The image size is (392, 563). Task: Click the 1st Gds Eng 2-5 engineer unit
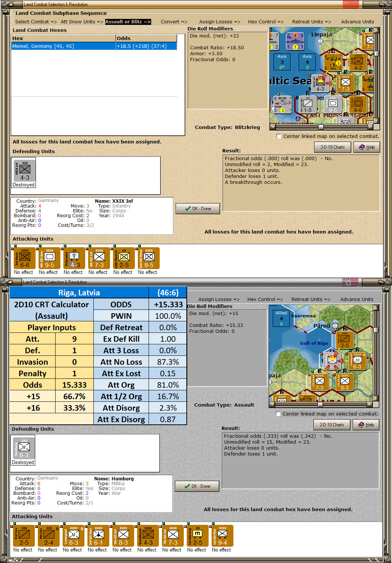pos(198,536)
